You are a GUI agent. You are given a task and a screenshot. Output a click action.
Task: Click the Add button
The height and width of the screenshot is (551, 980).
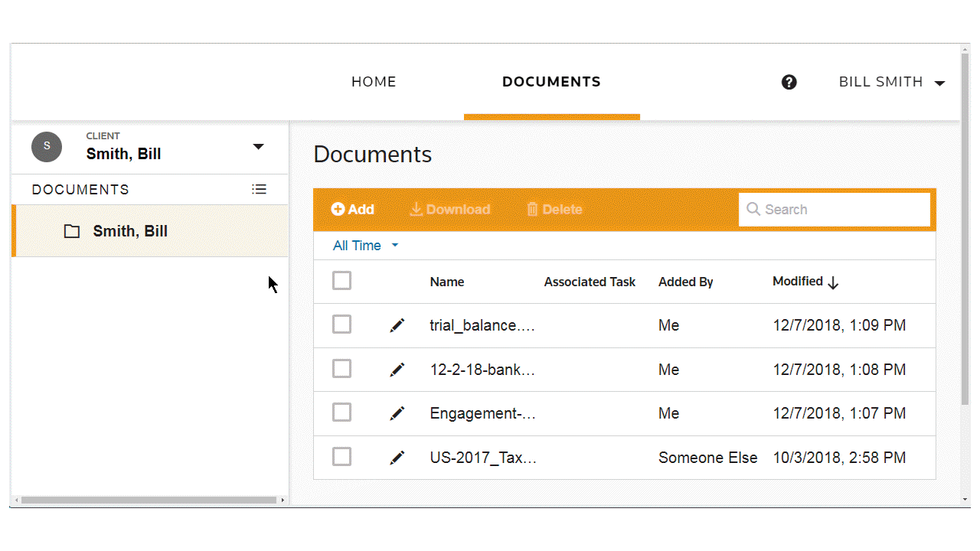tap(352, 209)
